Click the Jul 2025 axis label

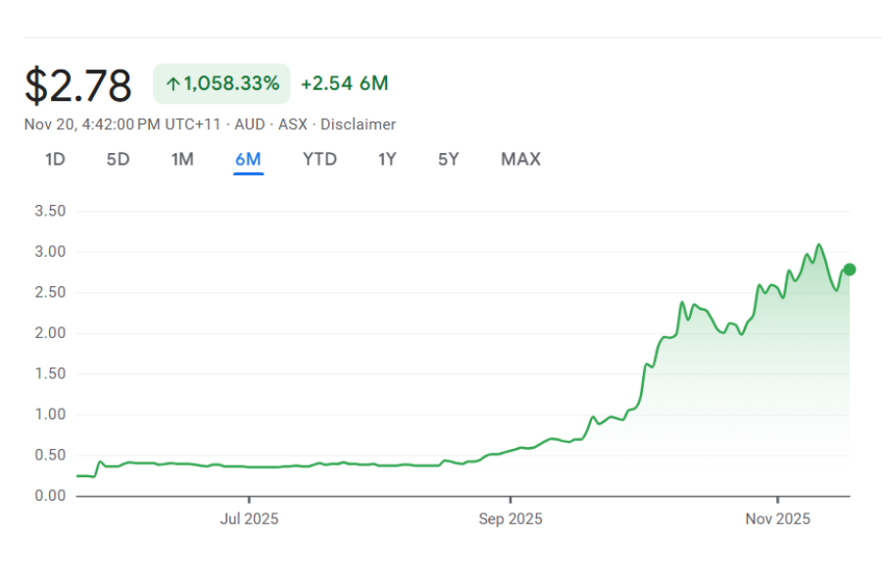click(249, 519)
